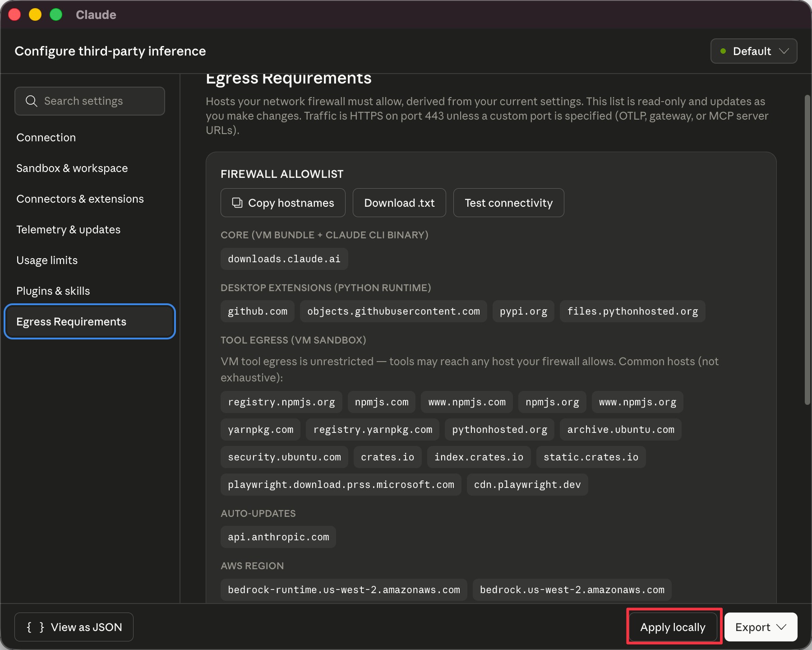
Task: Open Telemetry & updates section
Action: pos(68,230)
